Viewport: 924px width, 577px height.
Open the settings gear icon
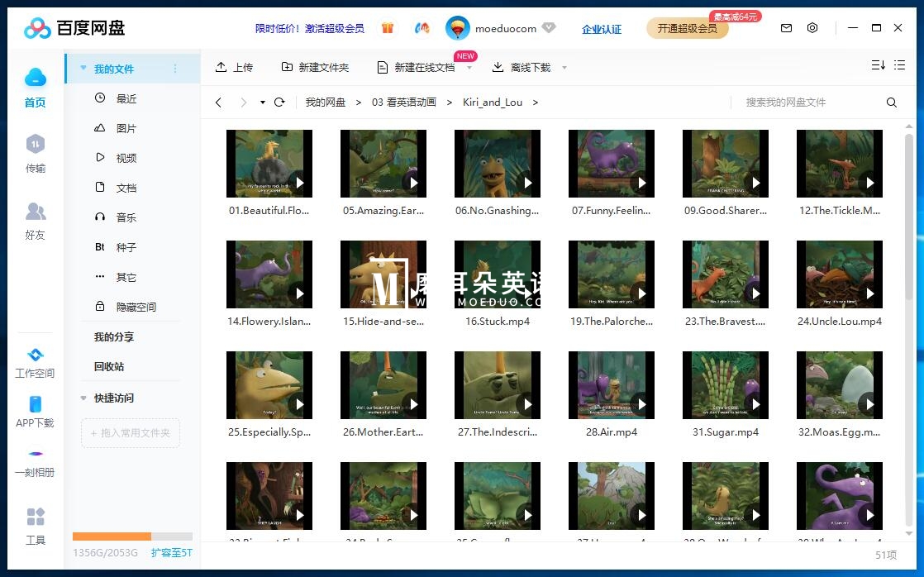[x=812, y=27]
